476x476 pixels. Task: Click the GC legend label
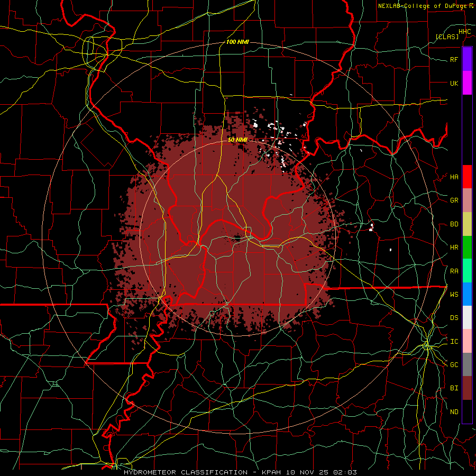coord(454,365)
